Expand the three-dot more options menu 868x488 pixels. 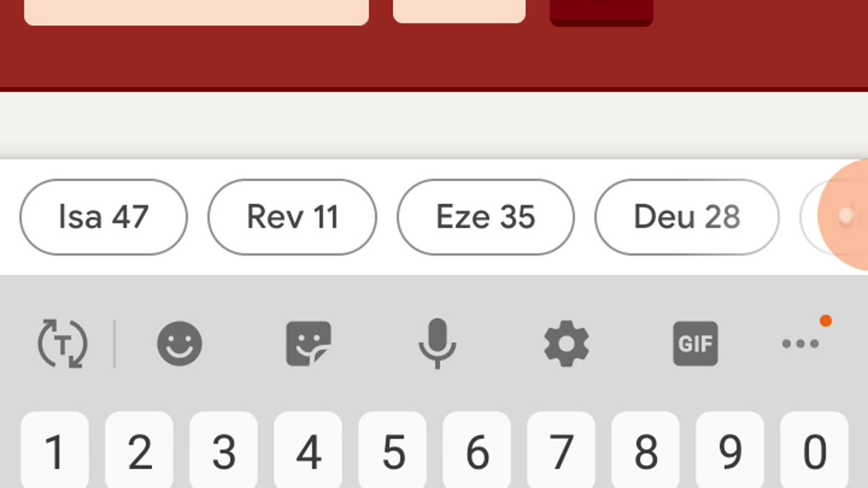tap(801, 344)
